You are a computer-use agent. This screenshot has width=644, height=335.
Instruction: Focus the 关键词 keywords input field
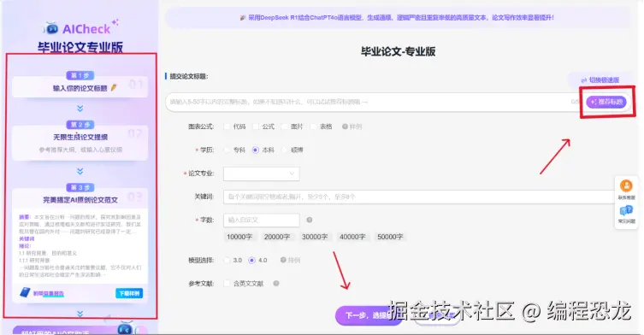422,197
